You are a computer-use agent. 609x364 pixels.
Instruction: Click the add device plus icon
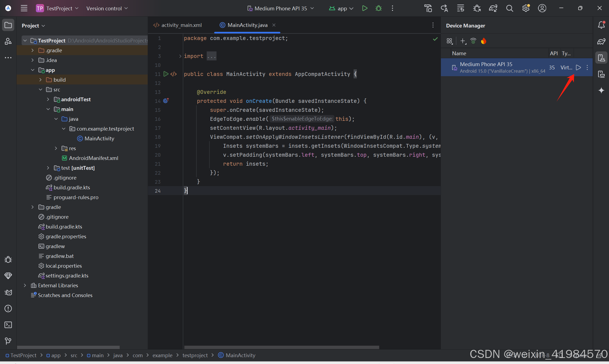(463, 41)
